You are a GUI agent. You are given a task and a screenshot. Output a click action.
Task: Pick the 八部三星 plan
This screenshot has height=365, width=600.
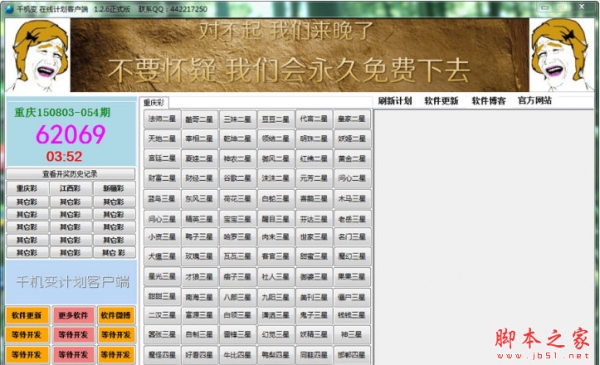point(238,297)
